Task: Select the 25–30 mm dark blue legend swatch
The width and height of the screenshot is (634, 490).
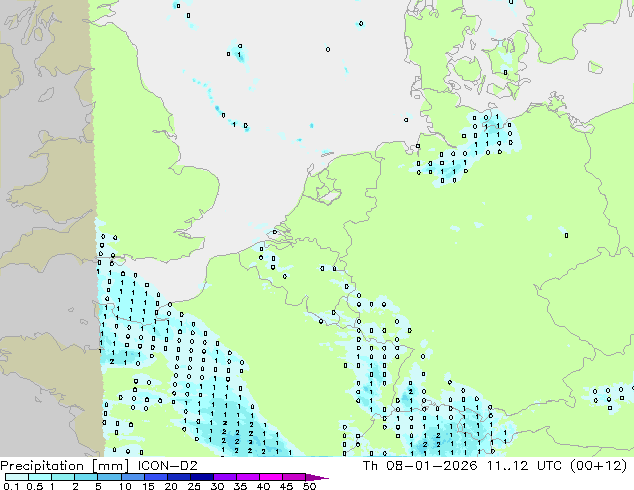Action: (202, 477)
